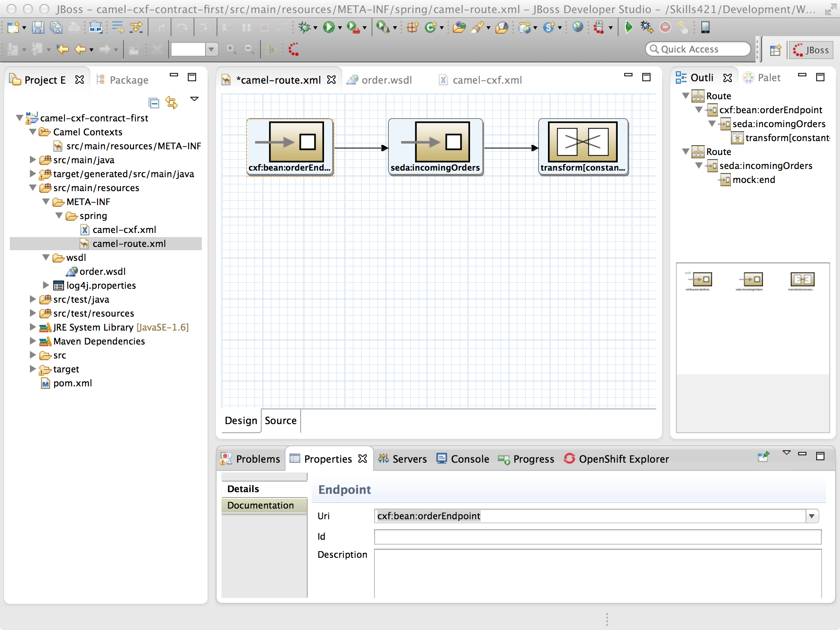Click the pin properties icon in the Properties view
This screenshot has width=840, height=630.
click(x=763, y=457)
